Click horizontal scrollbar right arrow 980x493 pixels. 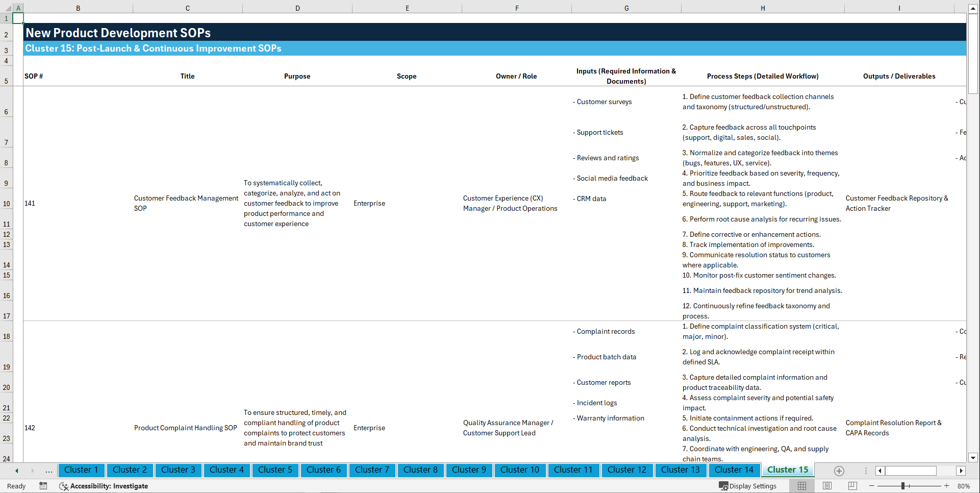tap(961, 471)
